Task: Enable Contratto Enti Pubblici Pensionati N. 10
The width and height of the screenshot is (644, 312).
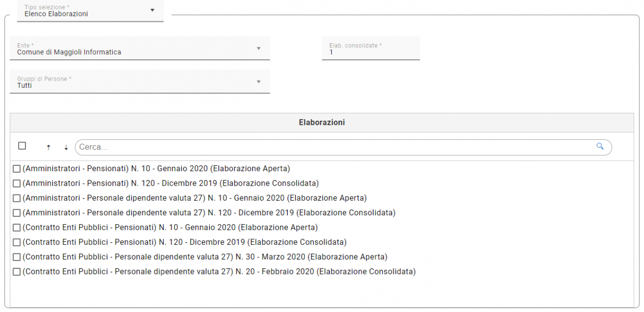Action: tap(17, 228)
